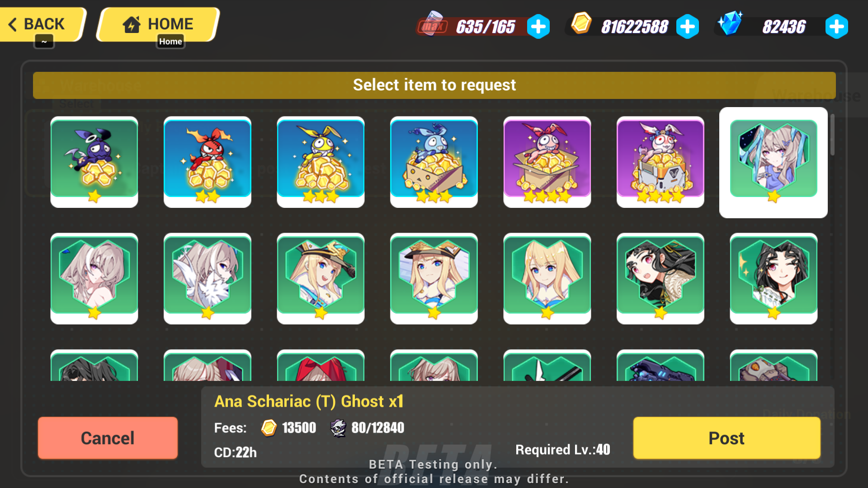Pick the purple four-star metal crate coin item
This screenshot has width=868, height=488.
[x=660, y=162]
